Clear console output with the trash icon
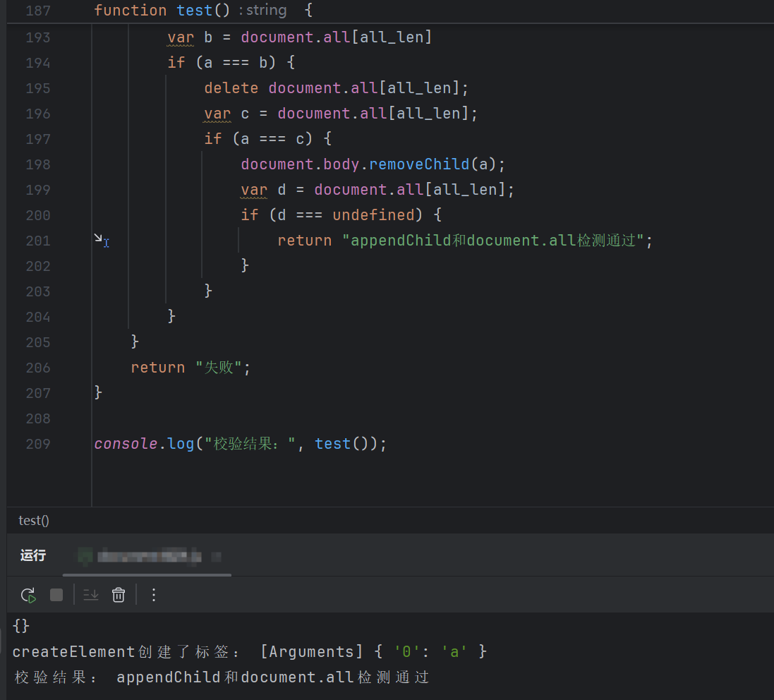The height and width of the screenshot is (700, 774). pos(119,595)
